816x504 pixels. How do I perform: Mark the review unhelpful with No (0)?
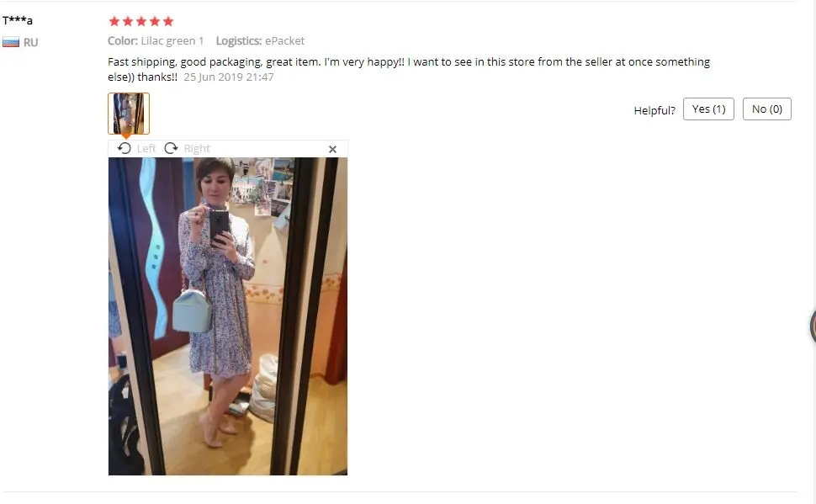pyautogui.click(x=766, y=109)
